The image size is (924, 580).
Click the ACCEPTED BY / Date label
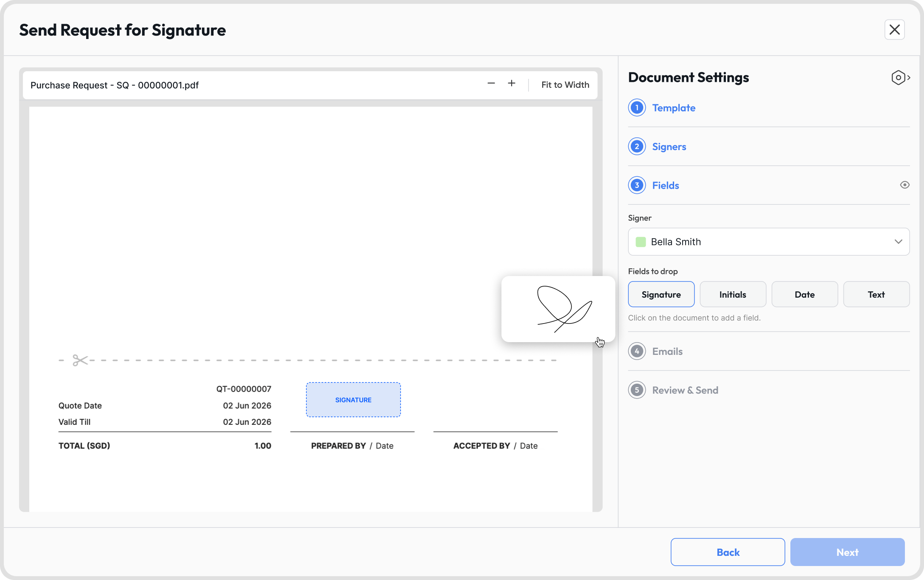495,446
